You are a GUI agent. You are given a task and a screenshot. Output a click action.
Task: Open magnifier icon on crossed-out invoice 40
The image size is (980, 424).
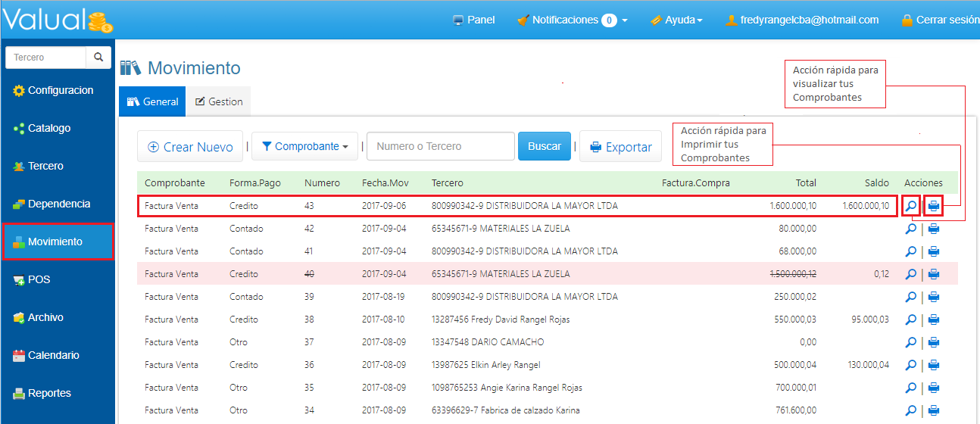[911, 274]
